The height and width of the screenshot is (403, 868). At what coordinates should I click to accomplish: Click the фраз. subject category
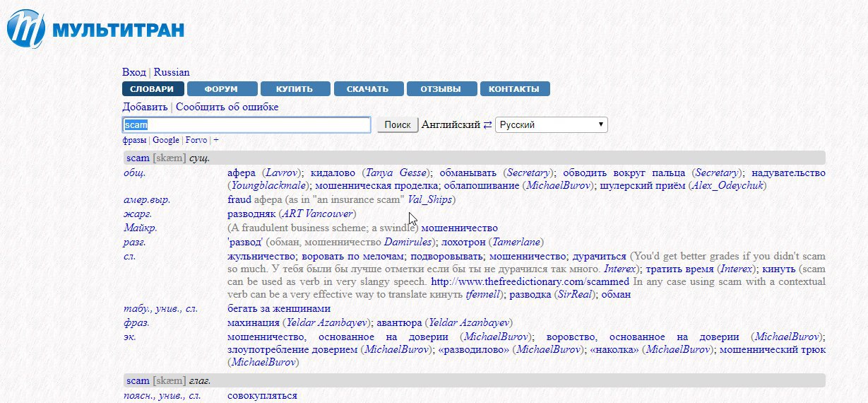(136, 322)
